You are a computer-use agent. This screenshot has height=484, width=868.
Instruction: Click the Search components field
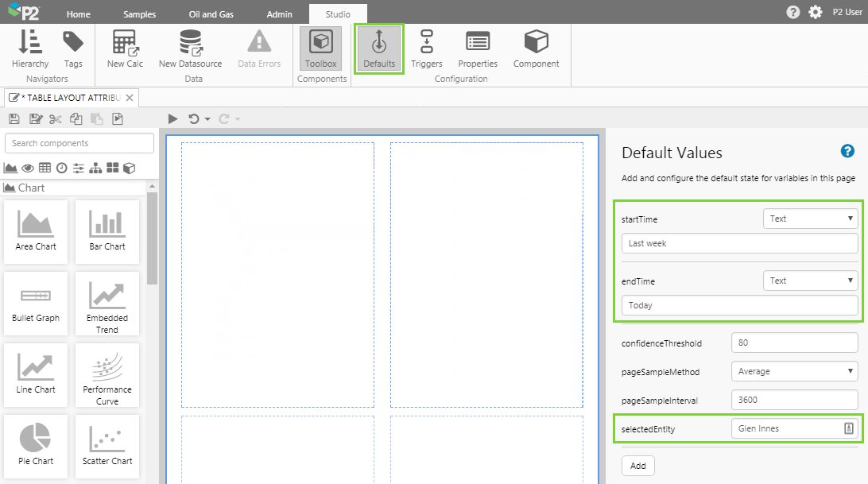coord(79,143)
